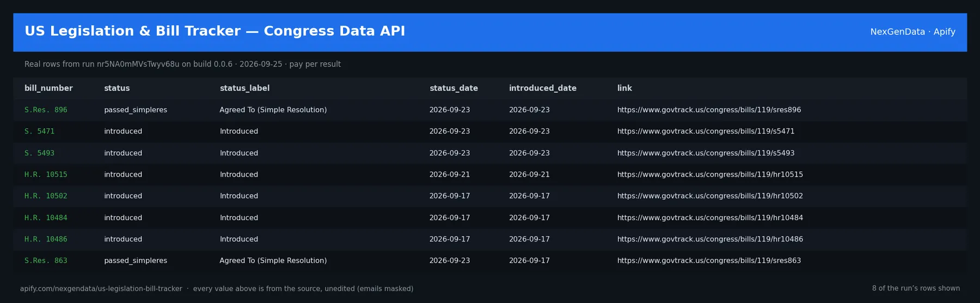The width and height of the screenshot is (980, 303).
Task: Open the govtrack hr10502 link
Action: (x=710, y=196)
